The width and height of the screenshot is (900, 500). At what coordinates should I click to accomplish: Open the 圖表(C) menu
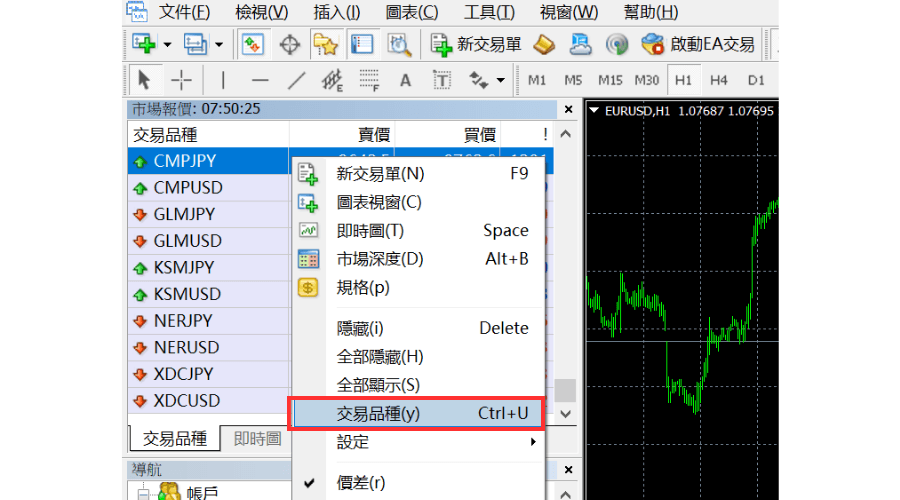pyautogui.click(x=412, y=12)
